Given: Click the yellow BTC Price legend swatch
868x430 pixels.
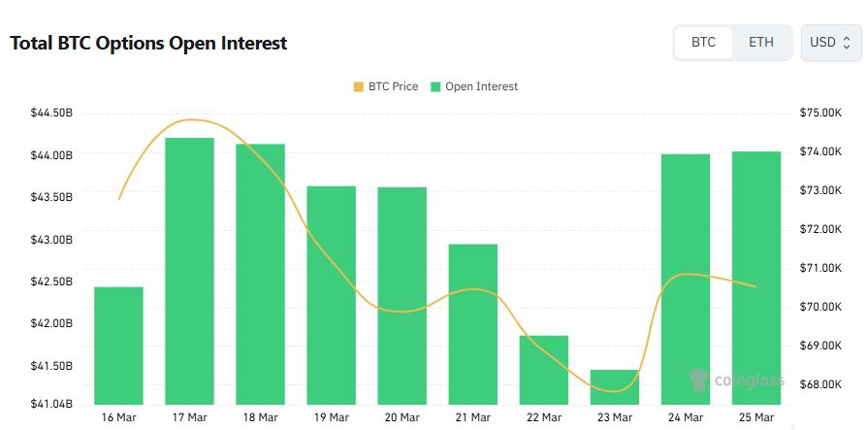Looking at the screenshot, I should [359, 86].
